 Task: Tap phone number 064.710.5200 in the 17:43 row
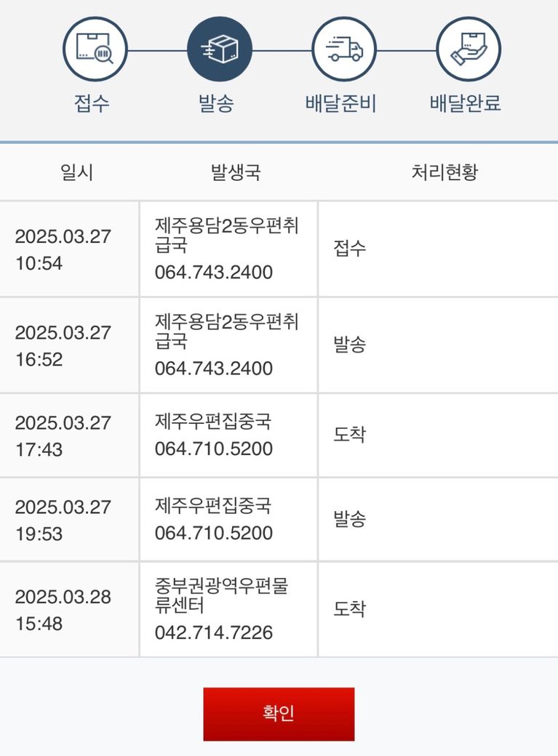coord(214,449)
